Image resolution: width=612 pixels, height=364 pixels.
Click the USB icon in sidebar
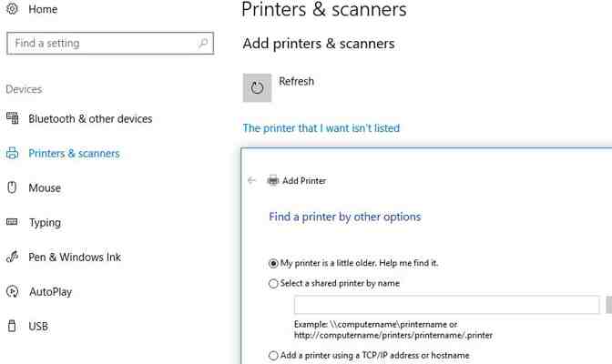click(x=13, y=326)
